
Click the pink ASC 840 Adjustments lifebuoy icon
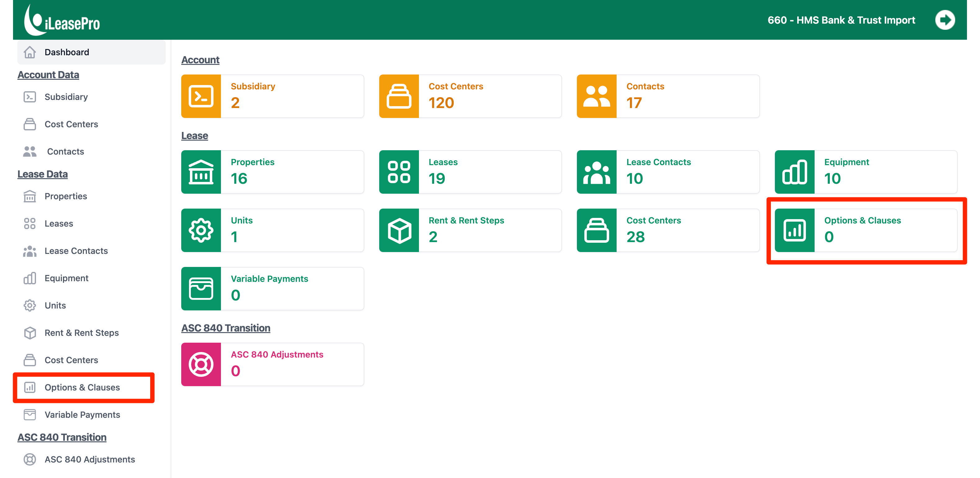pyautogui.click(x=201, y=365)
